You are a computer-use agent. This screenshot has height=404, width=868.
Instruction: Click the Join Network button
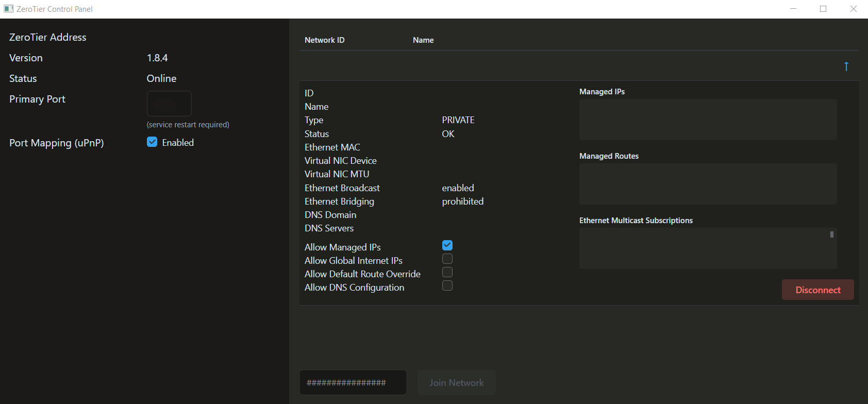point(456,382)
